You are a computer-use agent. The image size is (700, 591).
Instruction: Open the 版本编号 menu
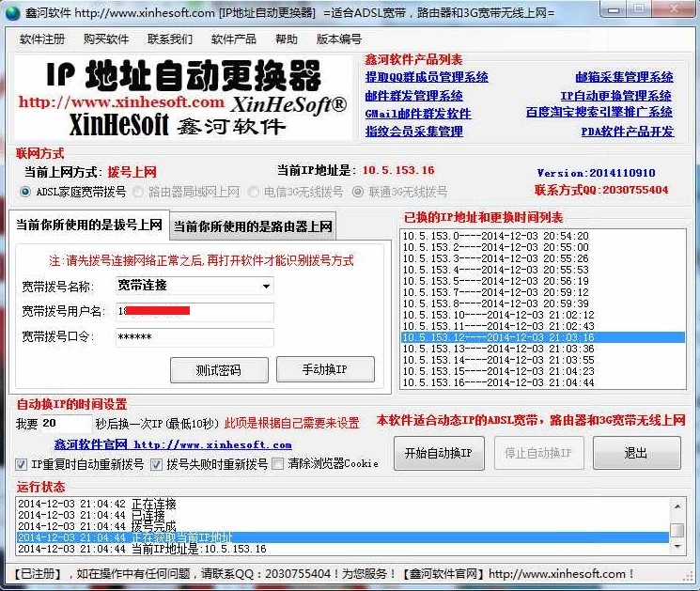coord(339,39)
